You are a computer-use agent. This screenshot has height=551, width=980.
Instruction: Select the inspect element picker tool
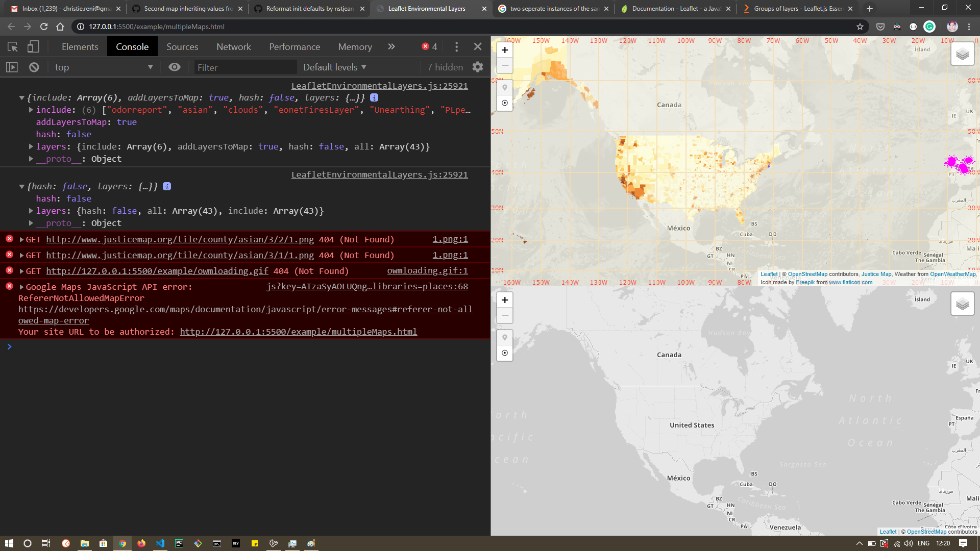(13, 46)
